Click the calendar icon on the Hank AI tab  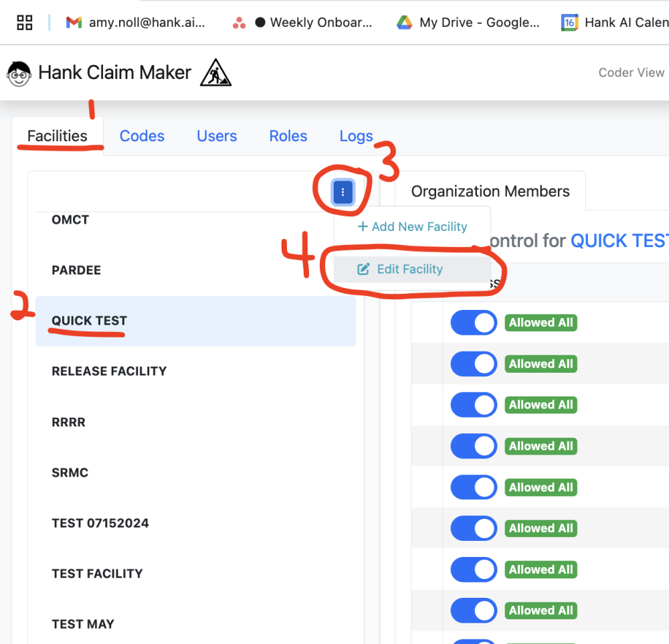pos(569,22)
